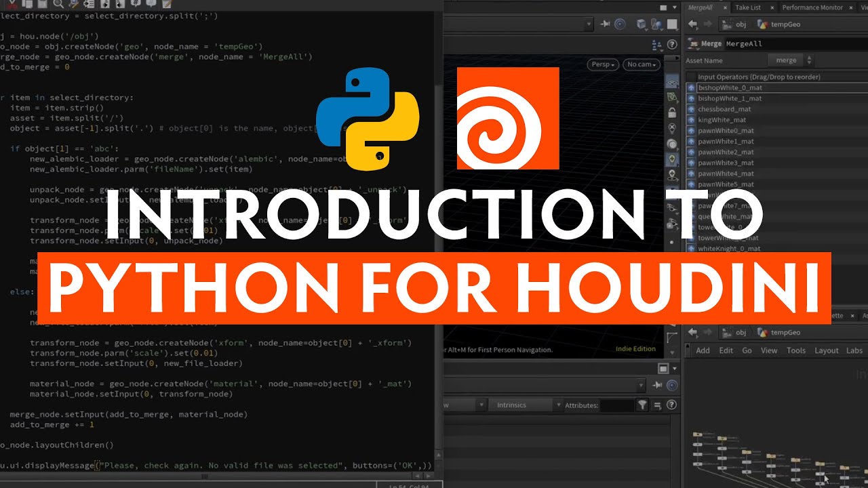The width and height of the screenshot is (868, 488).
Task: Select bishopWhite_0_mat input row
Action: coord(781,88)
